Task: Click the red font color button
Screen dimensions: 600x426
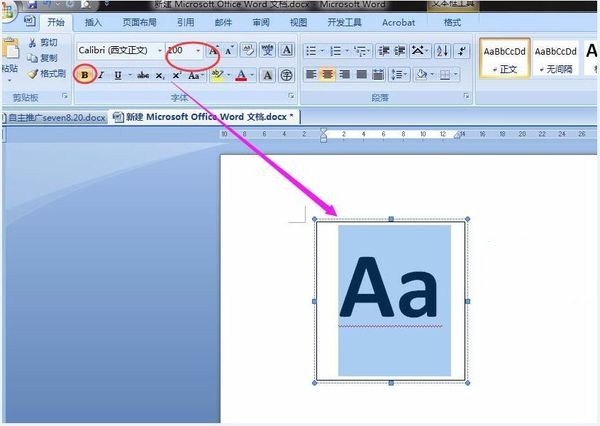Action: point(241,75)
